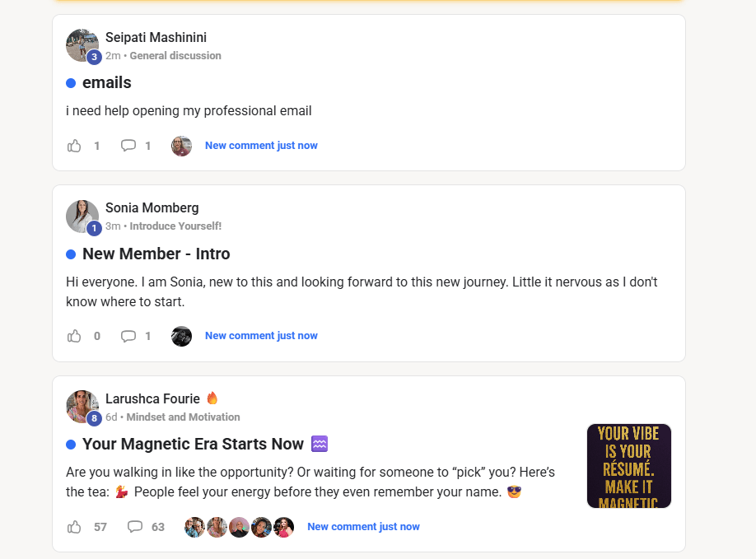
Task: Click Magnetic Era post body text
Action: coord(310,482)
